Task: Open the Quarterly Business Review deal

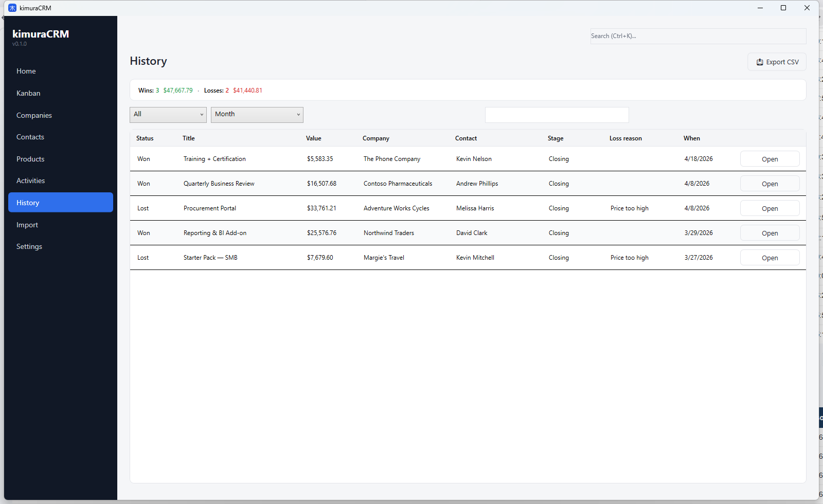Action: click(x=770, y=184)
